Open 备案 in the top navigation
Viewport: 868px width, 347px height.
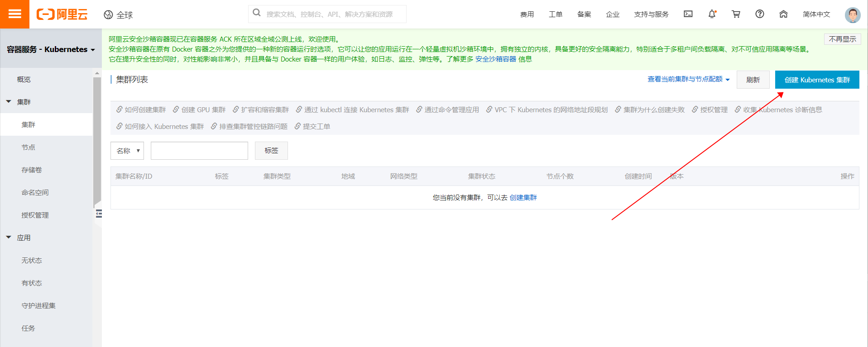584,14
